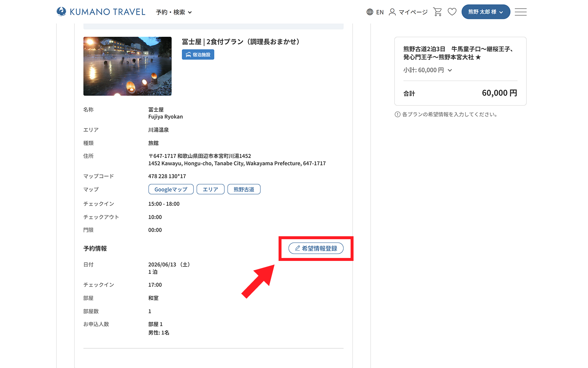Click the Kumano Travel logo icon
This screenshot has width=588, height=368.
click(61, 12)
